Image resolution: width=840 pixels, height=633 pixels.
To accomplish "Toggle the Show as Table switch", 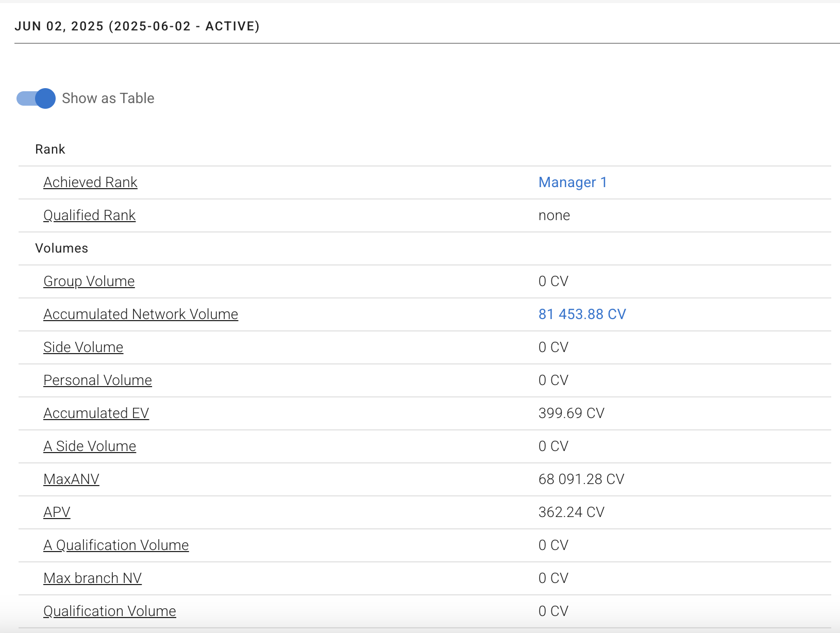I will tap(36, 98).
